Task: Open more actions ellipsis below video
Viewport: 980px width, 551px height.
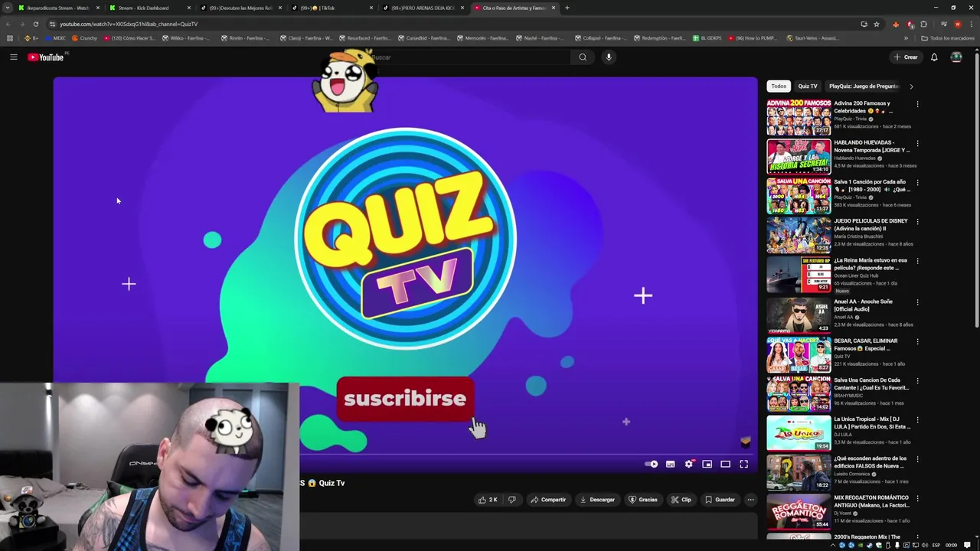Action: tap(750, 500)
